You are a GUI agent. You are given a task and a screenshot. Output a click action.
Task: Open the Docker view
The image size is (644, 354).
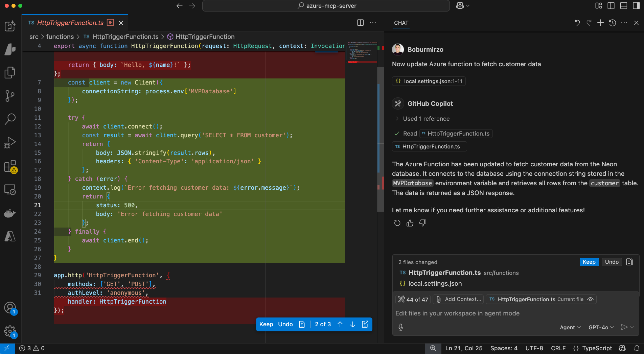coord(10,213)
